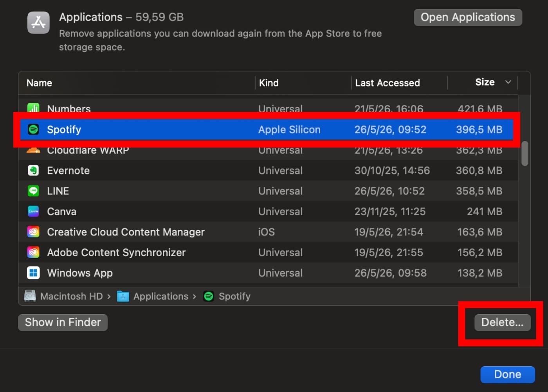Image resolution: width=548 pixels, height=392 pixels.
Task: Click the Evernote elephant icon
Action: [x=33, y=171]
